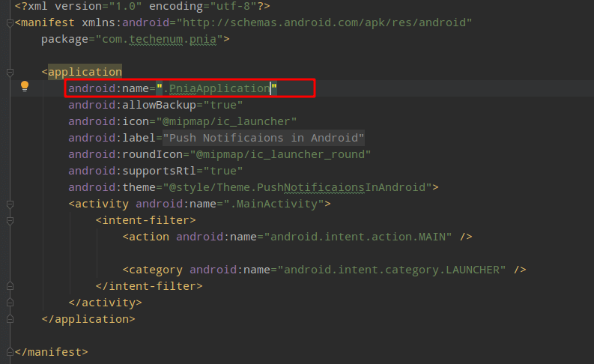Click the opening intent-filter tag text
This screenshot has width=594, height=364.
(x=146, y=220)
